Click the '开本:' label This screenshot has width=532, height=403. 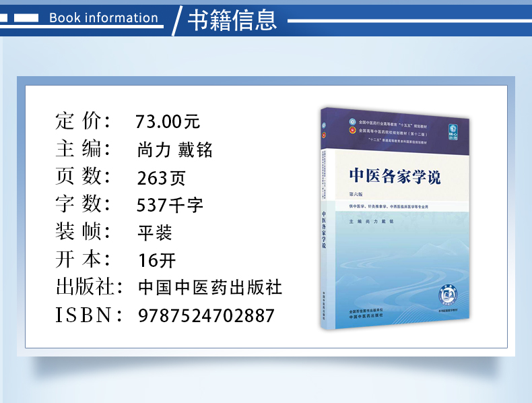click(83, 259)
